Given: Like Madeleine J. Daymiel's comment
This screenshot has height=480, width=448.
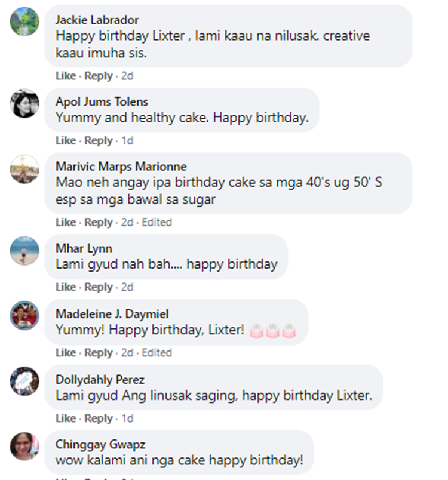Looking at the screenshot, I should 66,353.
